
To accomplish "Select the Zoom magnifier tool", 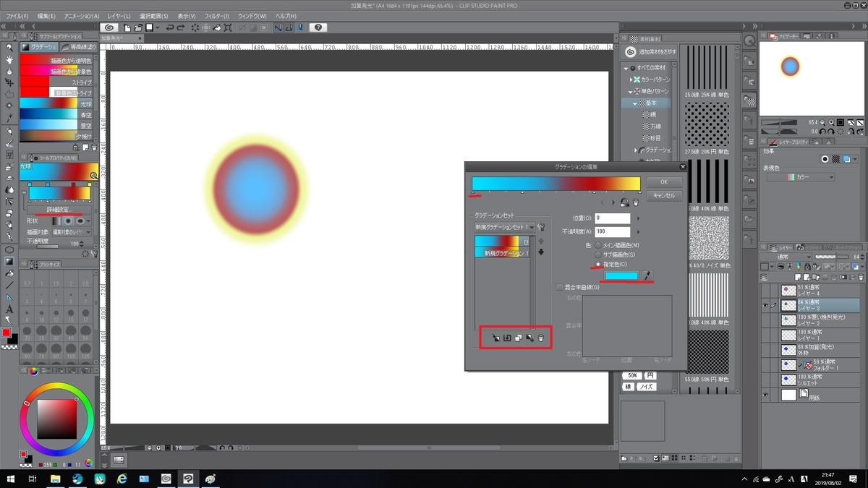I will 9,47.
